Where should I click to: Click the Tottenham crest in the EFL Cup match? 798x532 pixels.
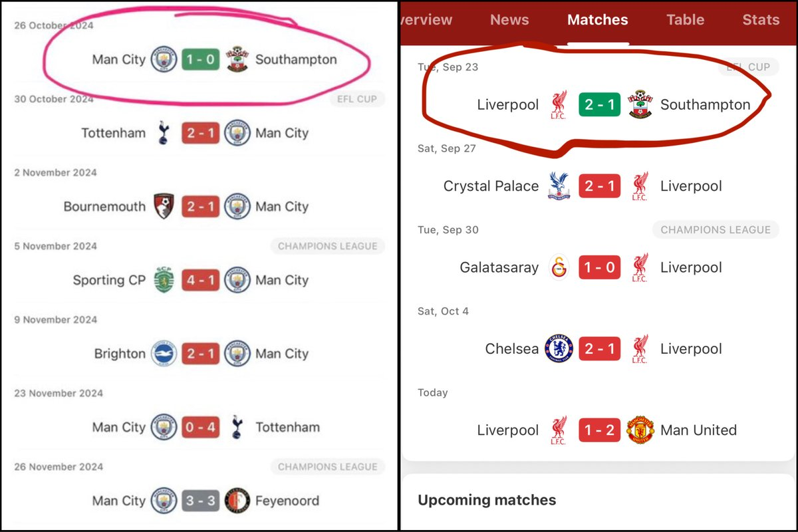[x=163, y=133]
